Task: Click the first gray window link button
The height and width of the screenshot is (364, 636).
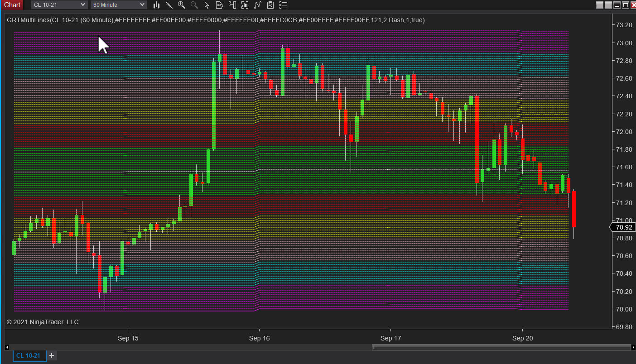Action: [600, 5]
